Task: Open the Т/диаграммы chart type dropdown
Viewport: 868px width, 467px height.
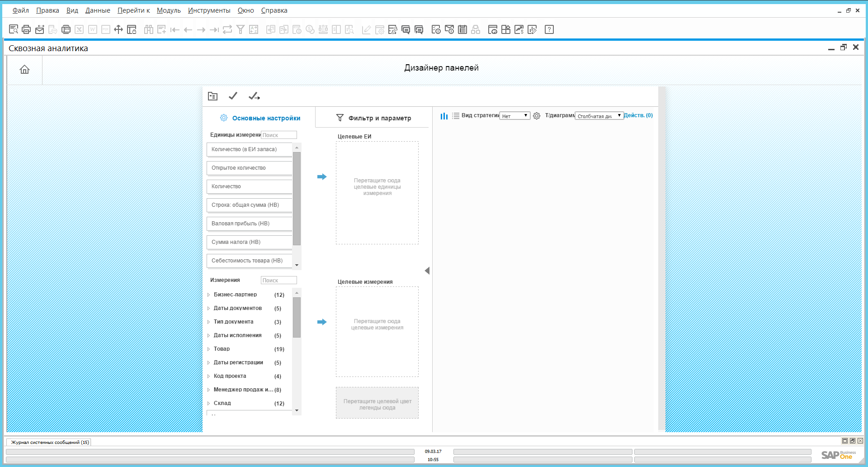Action: click(x=599, y=116)
